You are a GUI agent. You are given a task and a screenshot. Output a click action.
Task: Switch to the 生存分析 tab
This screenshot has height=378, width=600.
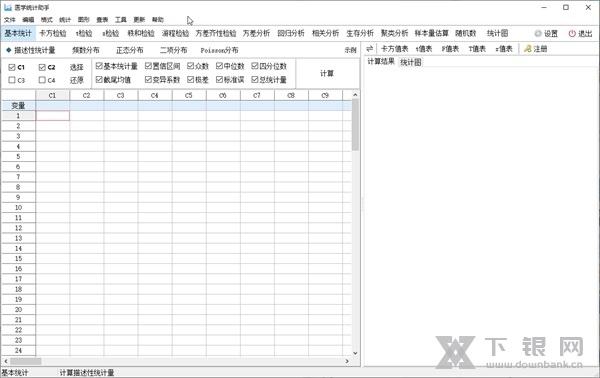[360, 33]
